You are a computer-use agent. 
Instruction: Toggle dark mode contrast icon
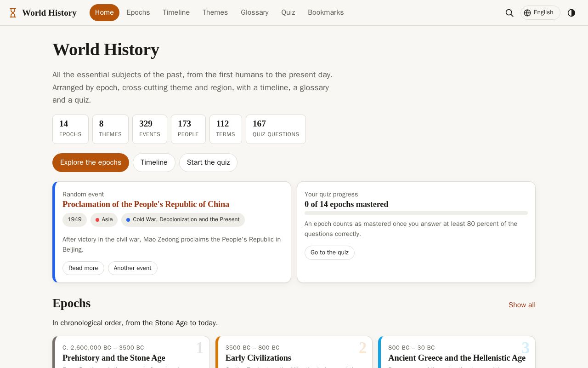(x=571, y=13)
